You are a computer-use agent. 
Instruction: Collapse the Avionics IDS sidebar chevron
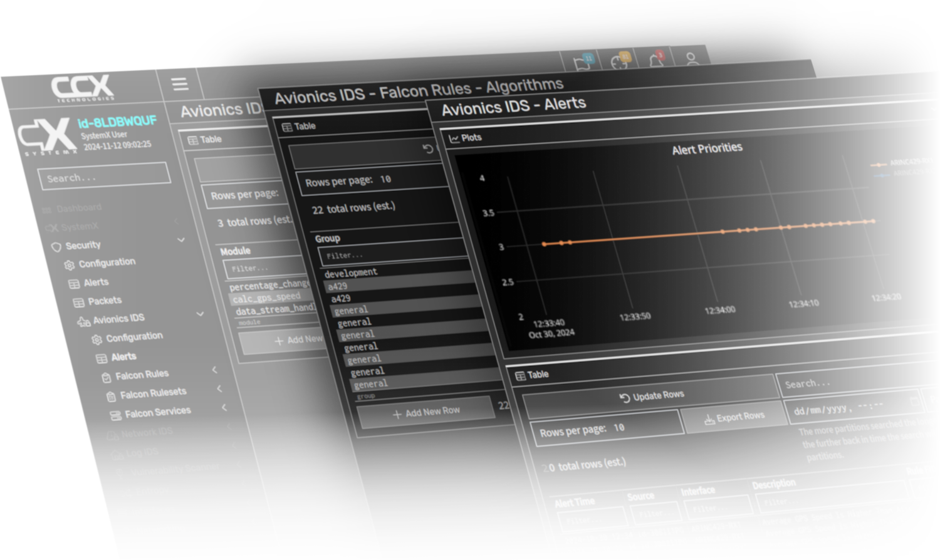point(200,313)
